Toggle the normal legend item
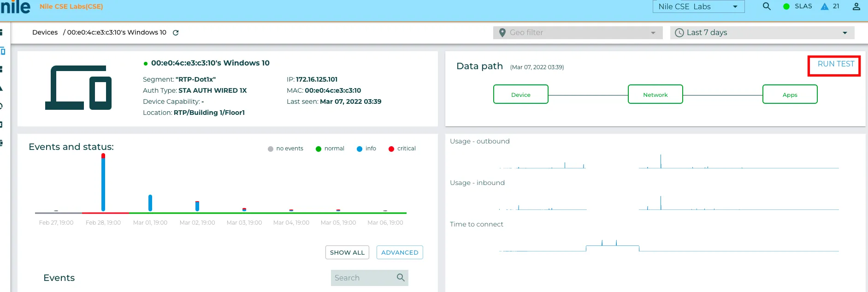Image resolution: width=868 pixels, height=292 pixels. tap(330, 149)
